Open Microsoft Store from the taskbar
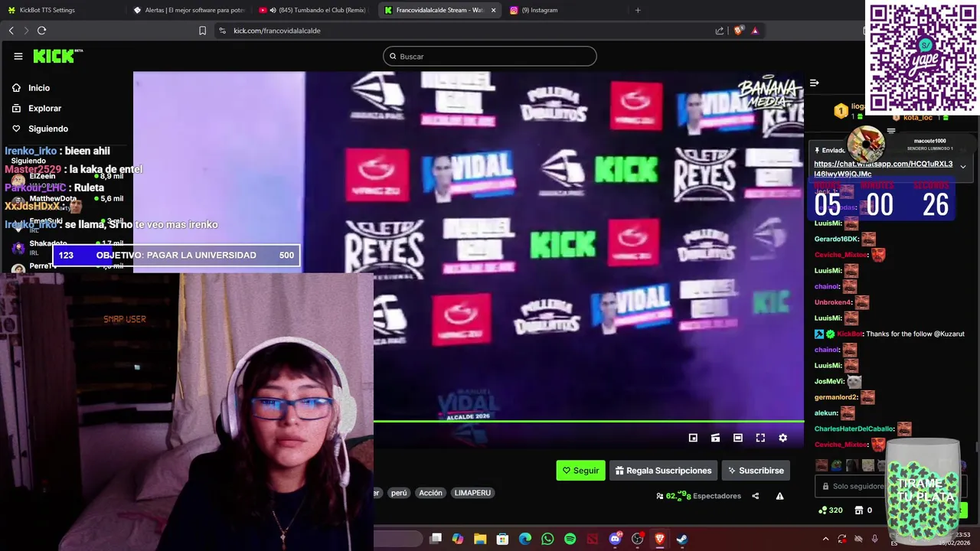 (x=502, y=539)
